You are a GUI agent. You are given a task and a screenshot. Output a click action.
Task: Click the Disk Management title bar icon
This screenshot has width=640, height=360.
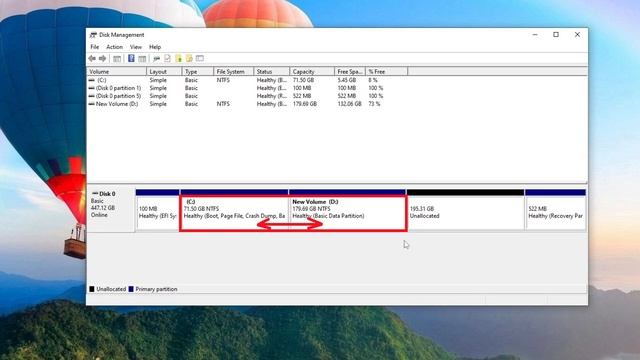click(93, 35)
